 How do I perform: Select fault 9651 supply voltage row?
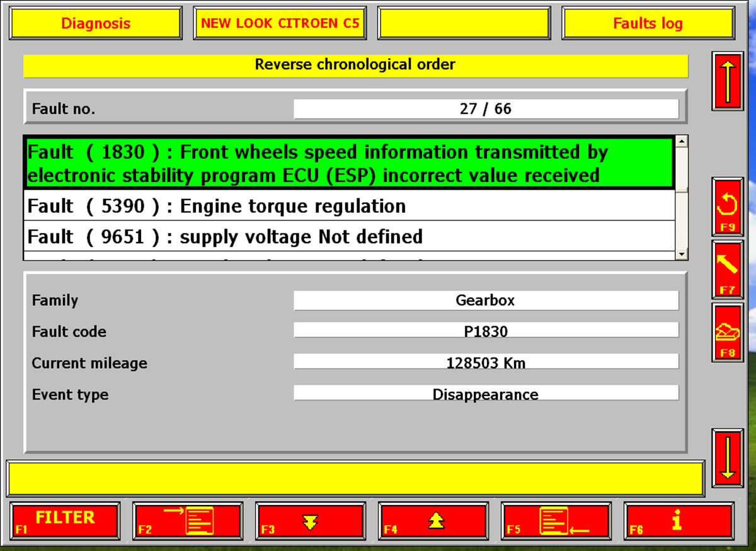349,236
